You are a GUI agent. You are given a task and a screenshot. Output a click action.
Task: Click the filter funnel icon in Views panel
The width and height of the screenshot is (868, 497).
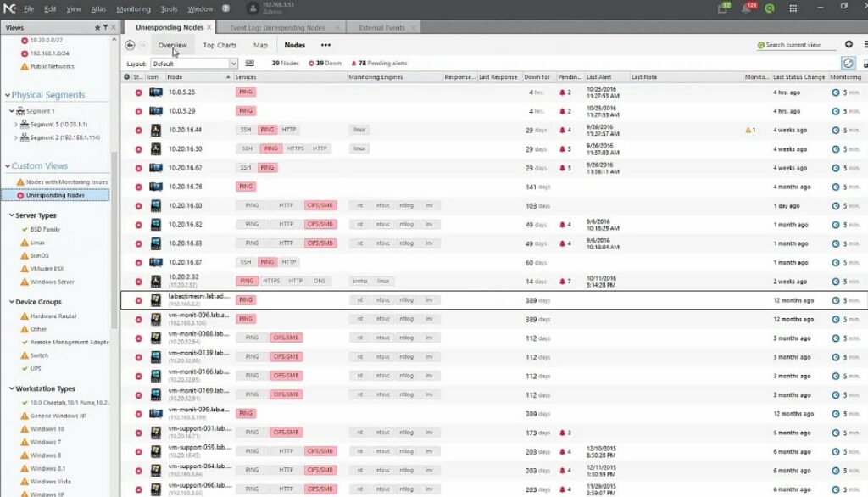[105, 27]
